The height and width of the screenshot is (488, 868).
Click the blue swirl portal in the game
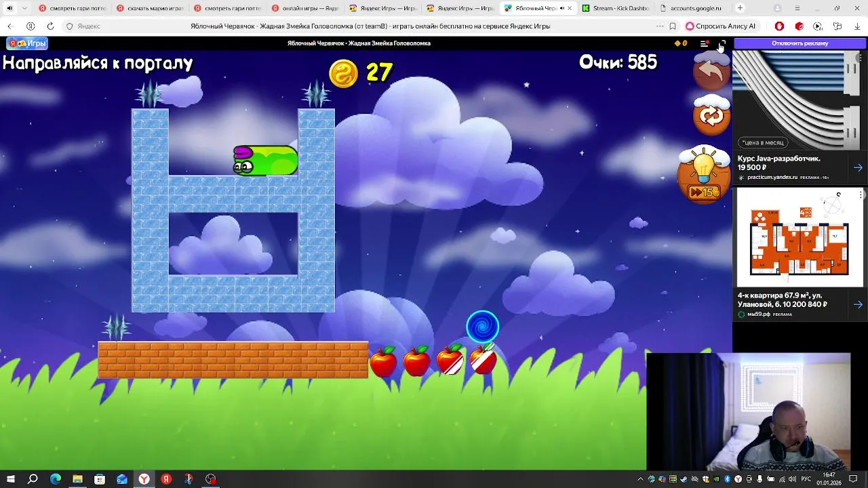click(x=483, y=327)
